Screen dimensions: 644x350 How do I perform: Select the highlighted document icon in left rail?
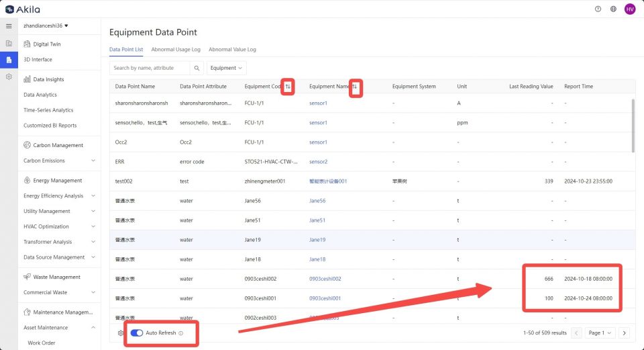9,60
